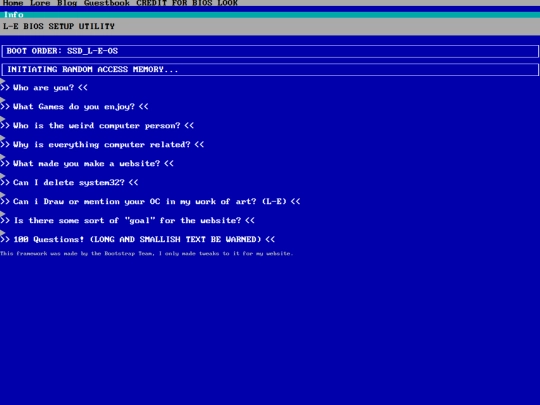
Task: Expand 'Can I delete system32?' entry
Action: pyautogui.click(x=69, y=182)
